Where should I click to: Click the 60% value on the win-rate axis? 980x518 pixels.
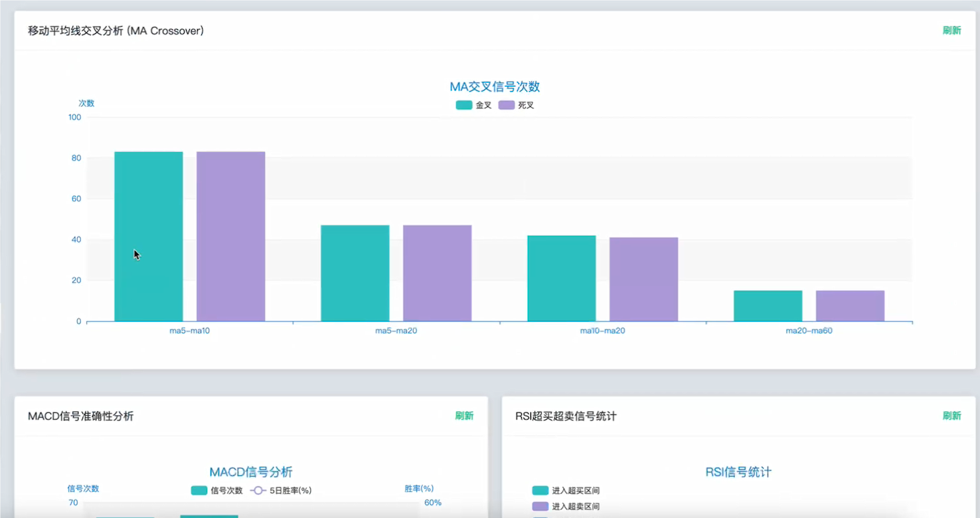point(433,503)
